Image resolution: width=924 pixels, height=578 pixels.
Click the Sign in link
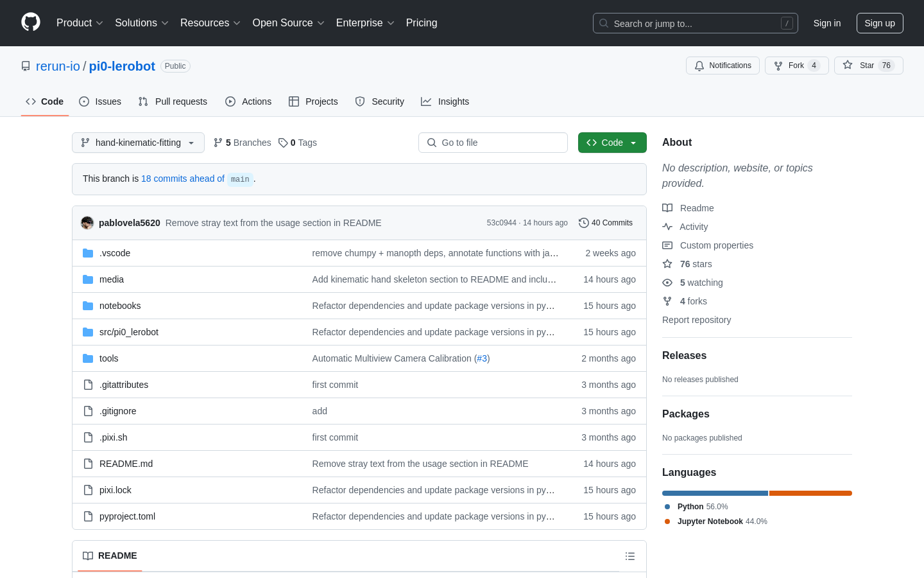pyautogui.click(x=827, y=23)
